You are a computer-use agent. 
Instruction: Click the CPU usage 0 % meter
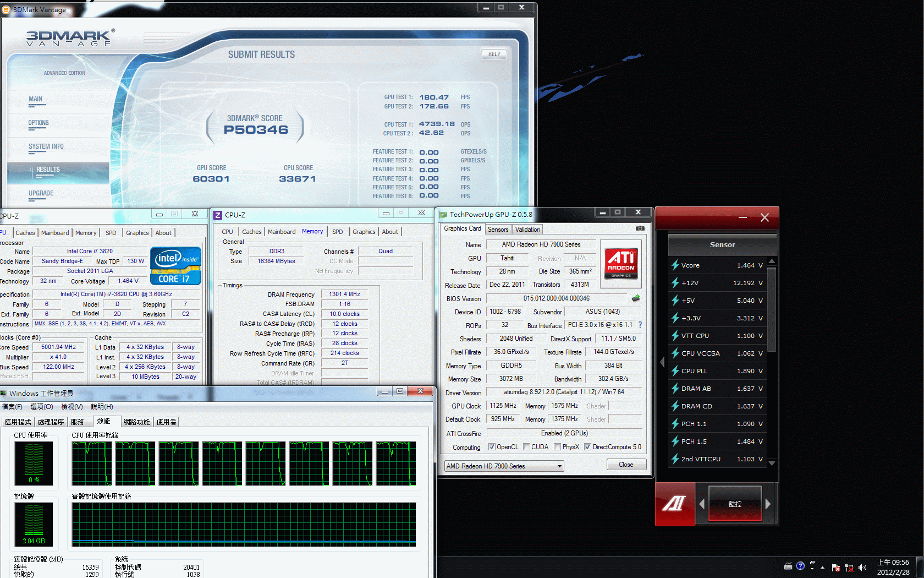point(34,464)
